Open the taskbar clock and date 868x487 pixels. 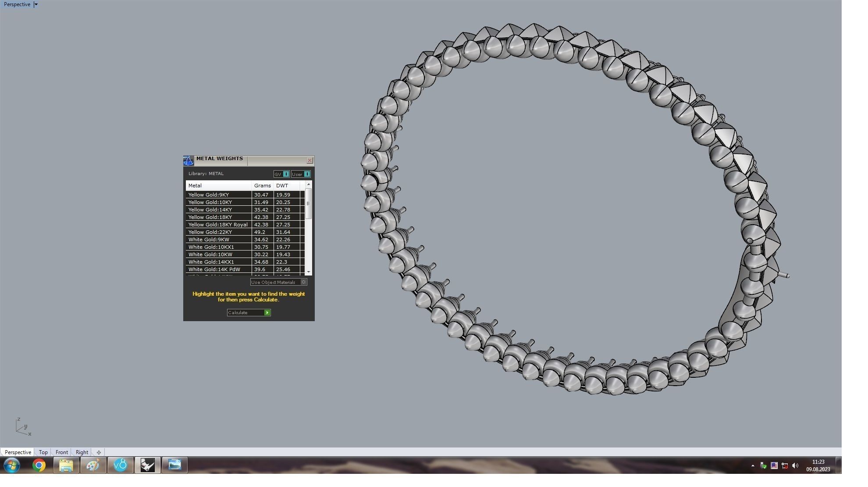coord(818,466)
